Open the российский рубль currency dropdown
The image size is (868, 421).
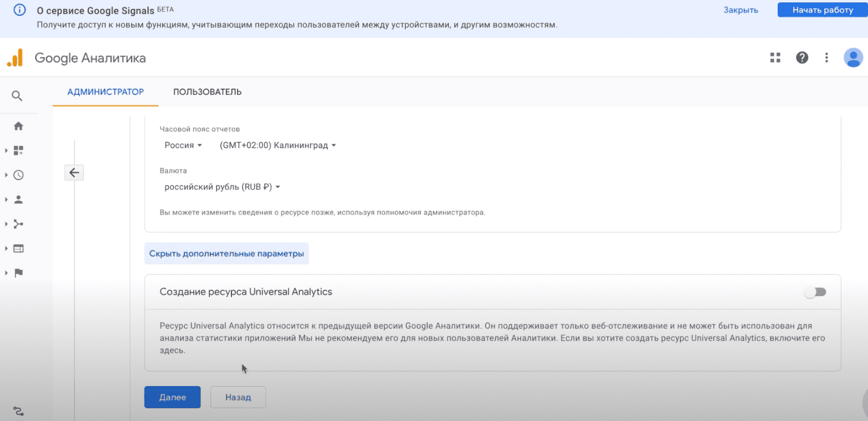pos(222,187)
